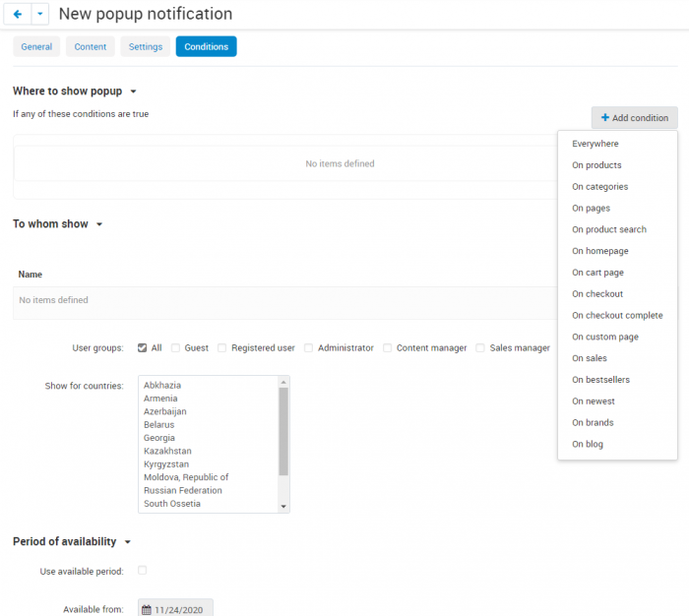Tick the Sales manager checkbox
The image size is (689, 616).
(x=480, y=348)
